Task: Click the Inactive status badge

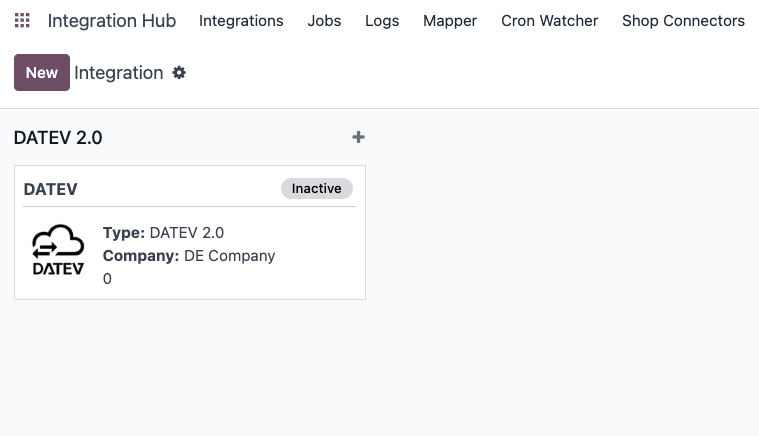Action: point(317,188)
